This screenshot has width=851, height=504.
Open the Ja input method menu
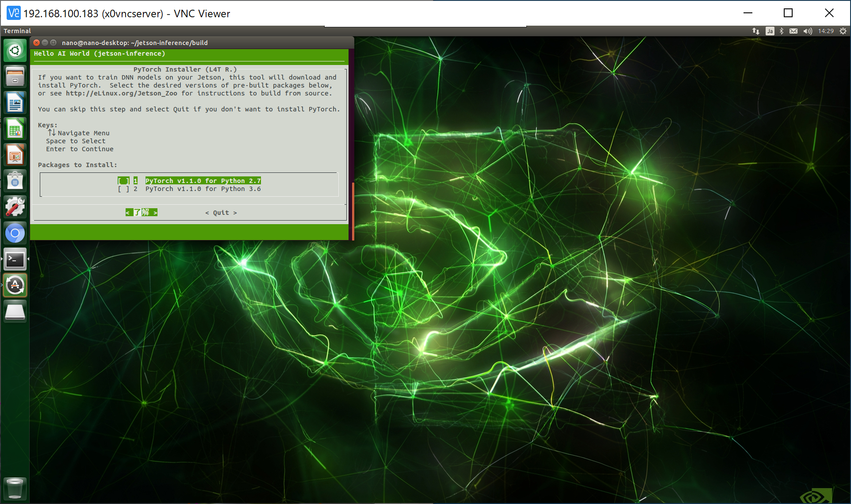click(770, 31)
